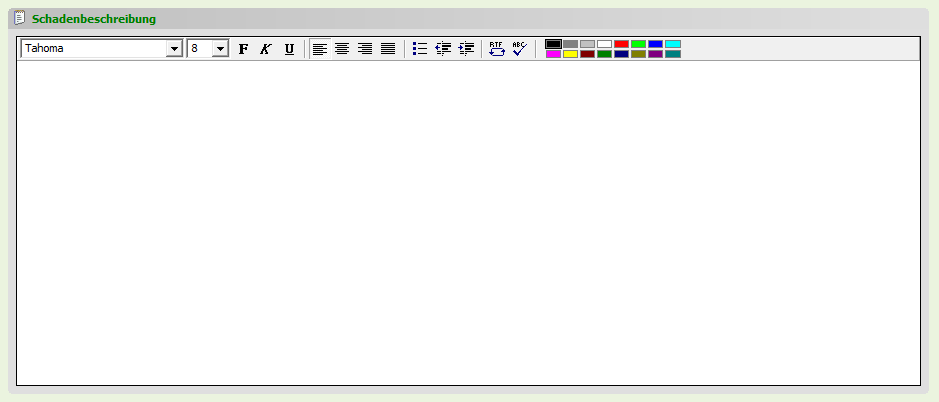Select the white color swatch
Image resolution: width=939 pixels, height=402 pixels.
pyautogui.click(x=604, y=44)
